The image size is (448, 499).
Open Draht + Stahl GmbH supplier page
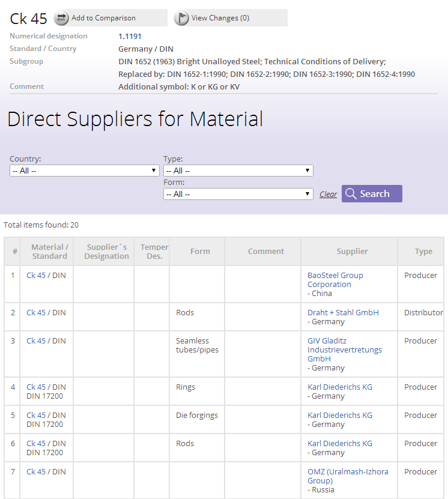(x=343, y=312)
